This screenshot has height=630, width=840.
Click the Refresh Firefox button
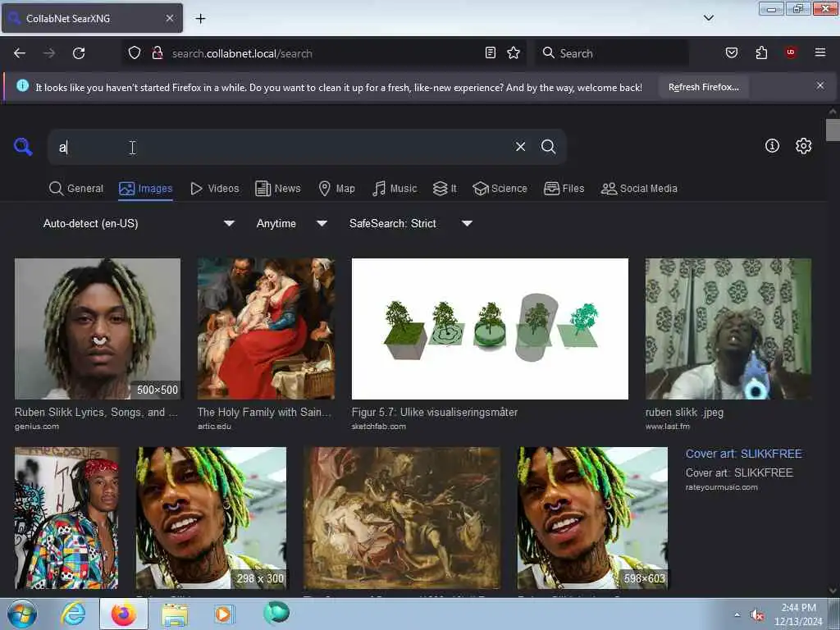(703, 87)
